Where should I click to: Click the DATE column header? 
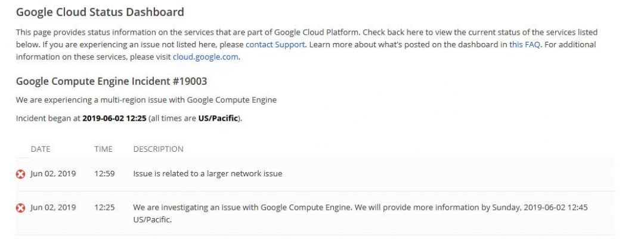(x=41, y=149)
